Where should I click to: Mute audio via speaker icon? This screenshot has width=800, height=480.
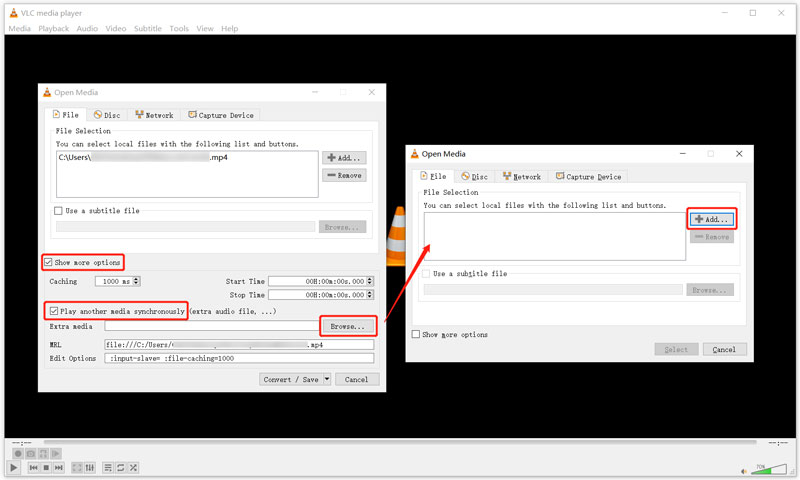pyautogui.click(x=744, y=471)
